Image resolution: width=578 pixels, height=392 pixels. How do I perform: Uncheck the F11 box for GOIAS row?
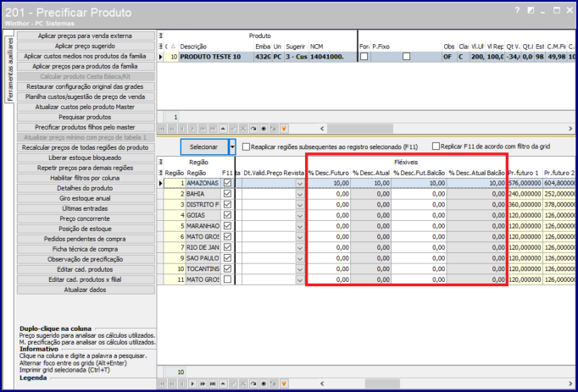click(227, 215)
